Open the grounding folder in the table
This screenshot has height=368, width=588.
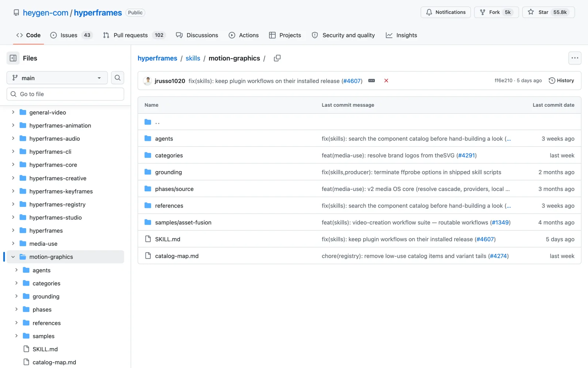(168, 172)
